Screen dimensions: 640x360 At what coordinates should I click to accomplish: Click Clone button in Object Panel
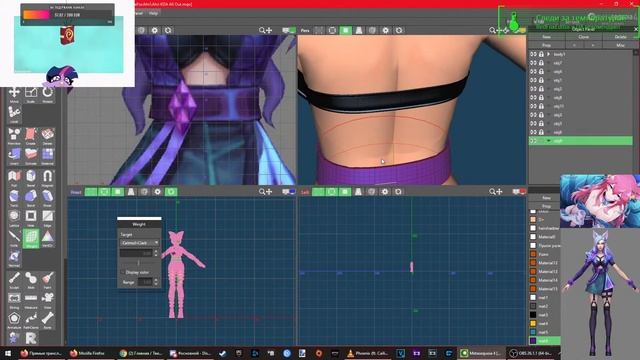(x=583, y=37)
